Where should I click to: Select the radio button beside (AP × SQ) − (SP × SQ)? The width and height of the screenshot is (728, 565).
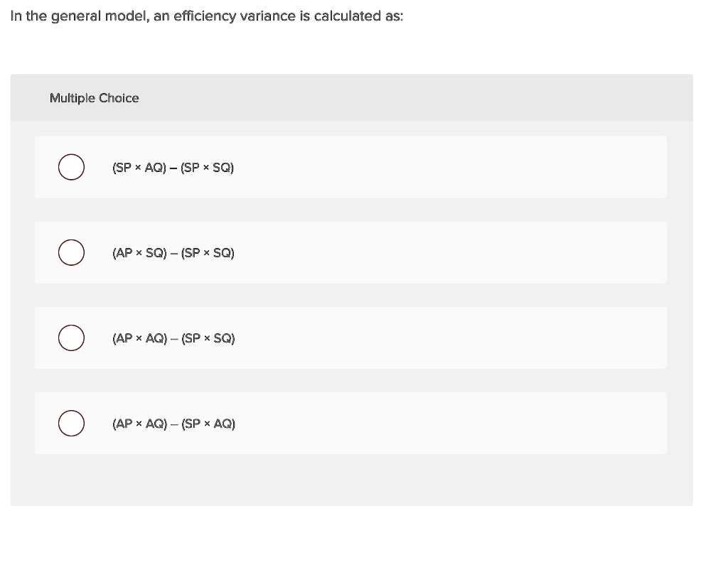point(71,252)
